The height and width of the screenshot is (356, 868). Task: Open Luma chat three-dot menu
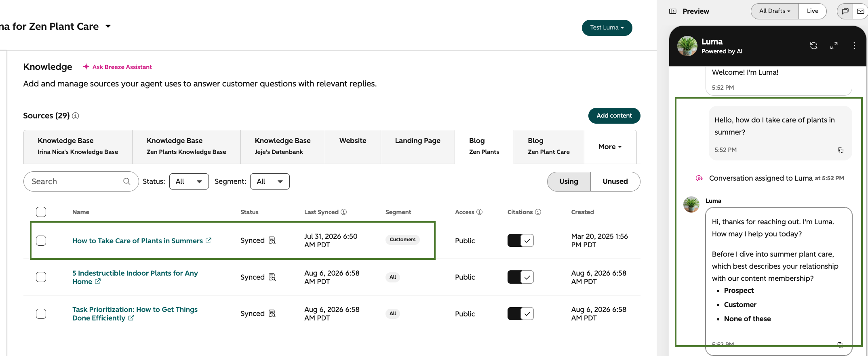tap(854, 46)
